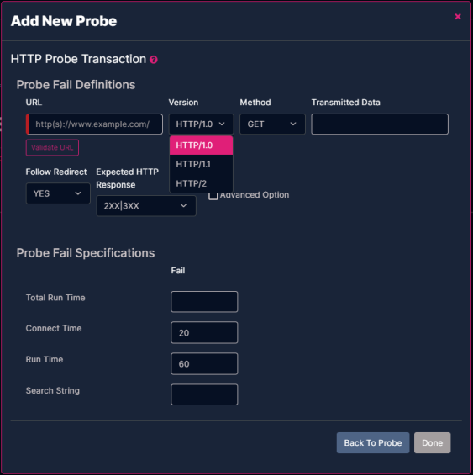Screen dimensions: 473x476
Task: Click the Version dropdown chevron arrow
Action: click(x=222, y=124)
